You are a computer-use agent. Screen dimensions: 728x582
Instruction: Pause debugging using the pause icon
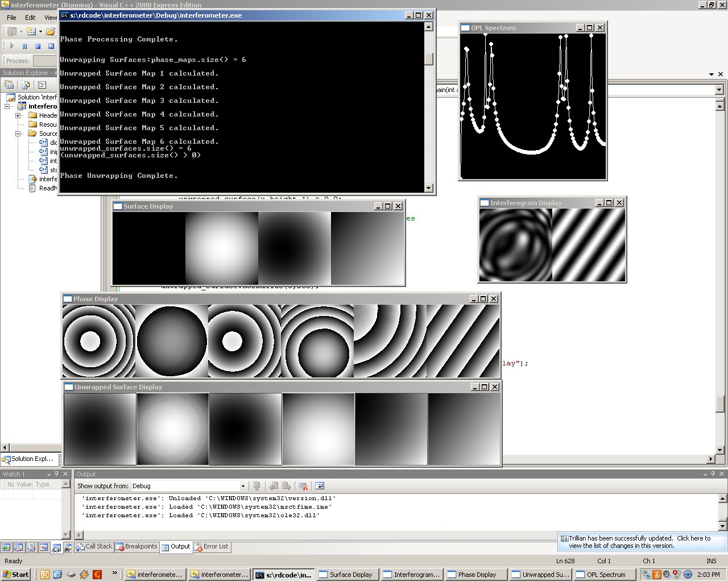tap(24, 46)
